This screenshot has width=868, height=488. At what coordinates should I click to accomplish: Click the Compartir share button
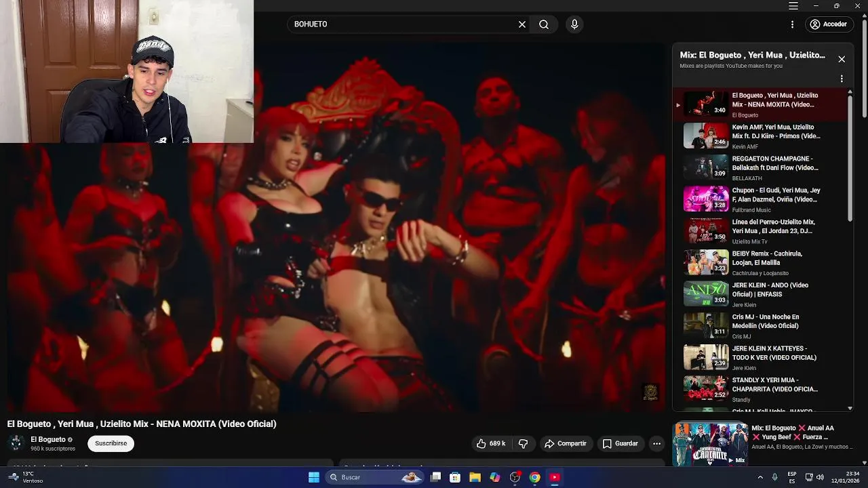(566, 443)
